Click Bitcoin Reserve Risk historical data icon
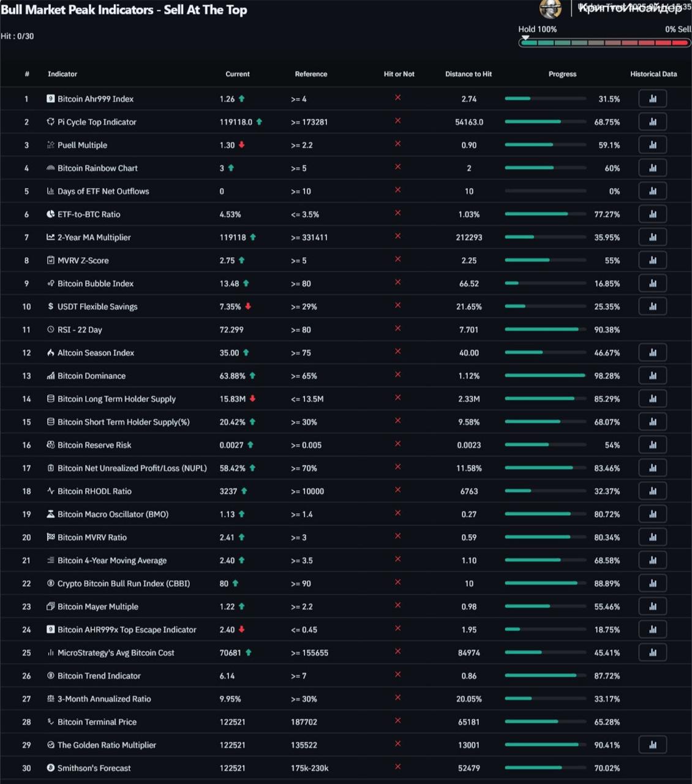 [652, 445]
